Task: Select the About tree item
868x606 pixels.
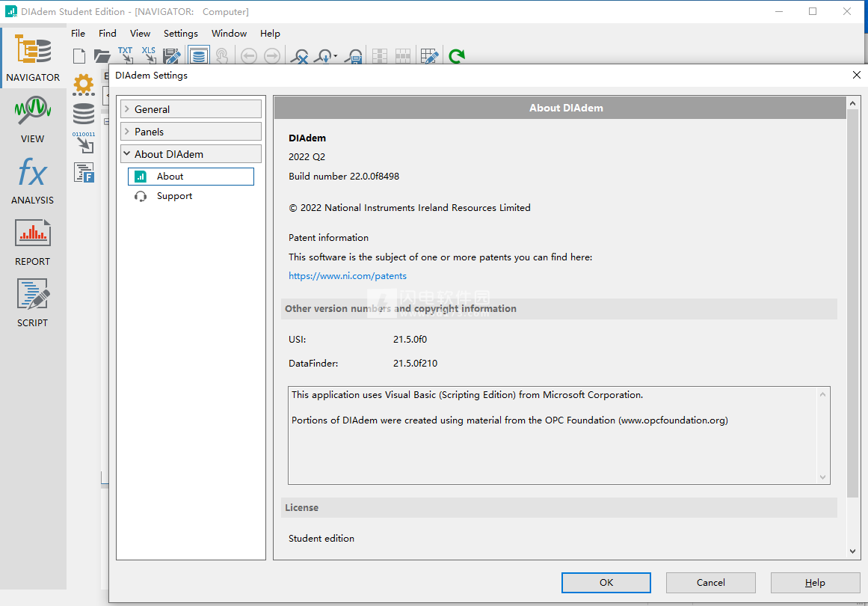Action: pos(191,176)
